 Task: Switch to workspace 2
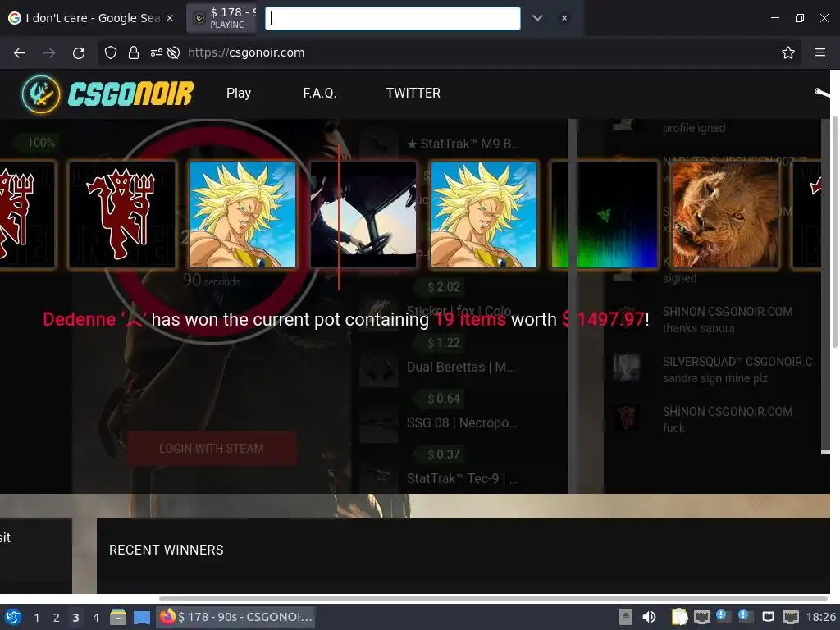57,618
